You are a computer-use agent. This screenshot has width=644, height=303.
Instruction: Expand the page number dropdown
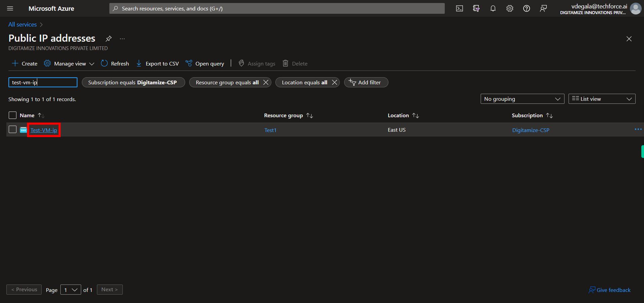click(x=71, y=290)
